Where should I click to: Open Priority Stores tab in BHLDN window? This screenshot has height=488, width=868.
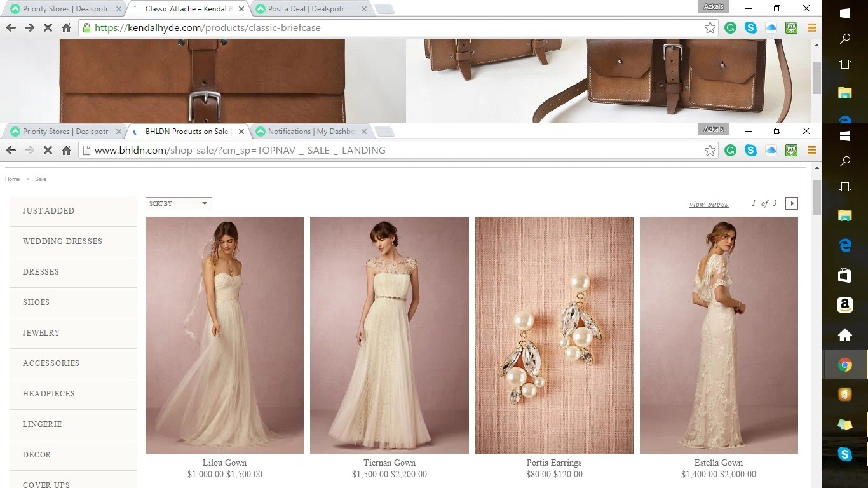(x=66, y=132)
